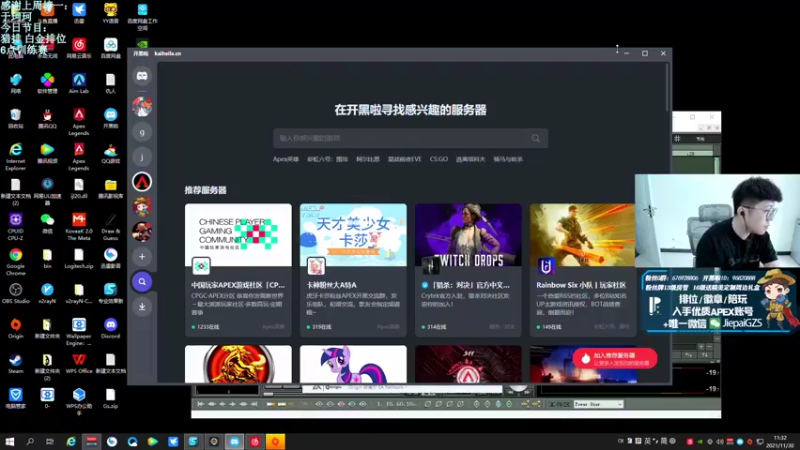Click the download icon in Kaiheila sidebar
Screen dimensions: 800x450
(x=142, y=307)
